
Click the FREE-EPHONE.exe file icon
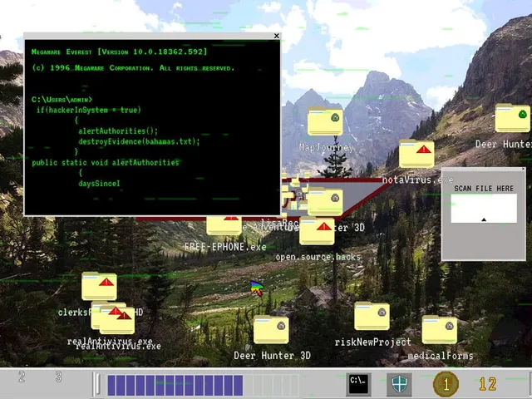coord(224,225)
